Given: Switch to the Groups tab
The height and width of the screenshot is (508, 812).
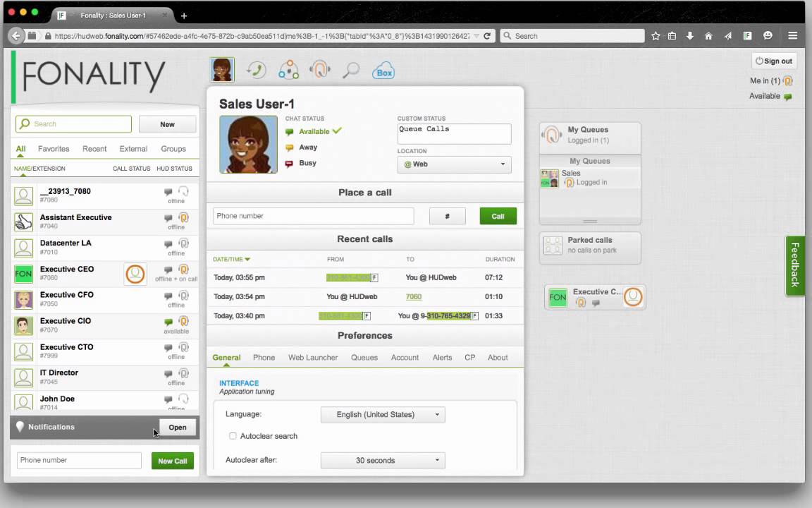Looking at the screenshot, I should 173,149.
